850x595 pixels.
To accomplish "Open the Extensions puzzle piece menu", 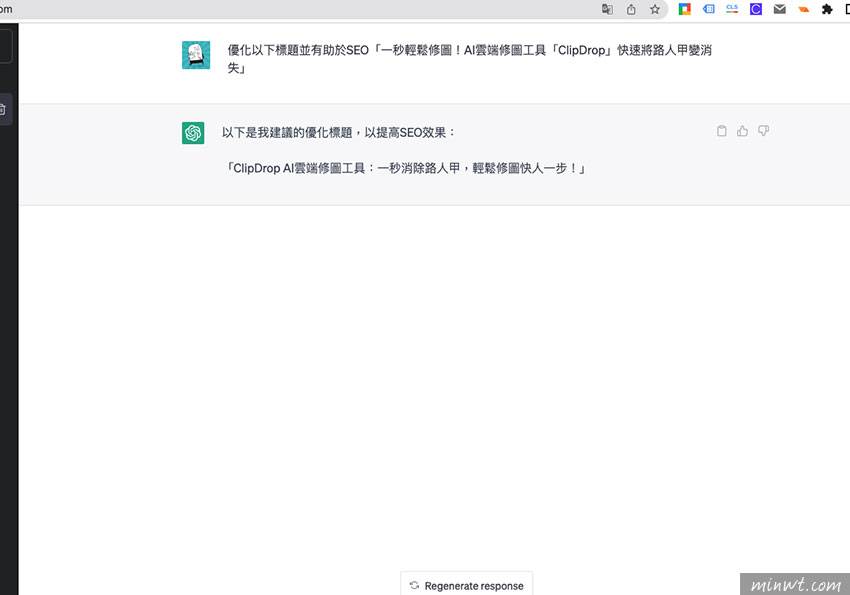I will 827,9.
